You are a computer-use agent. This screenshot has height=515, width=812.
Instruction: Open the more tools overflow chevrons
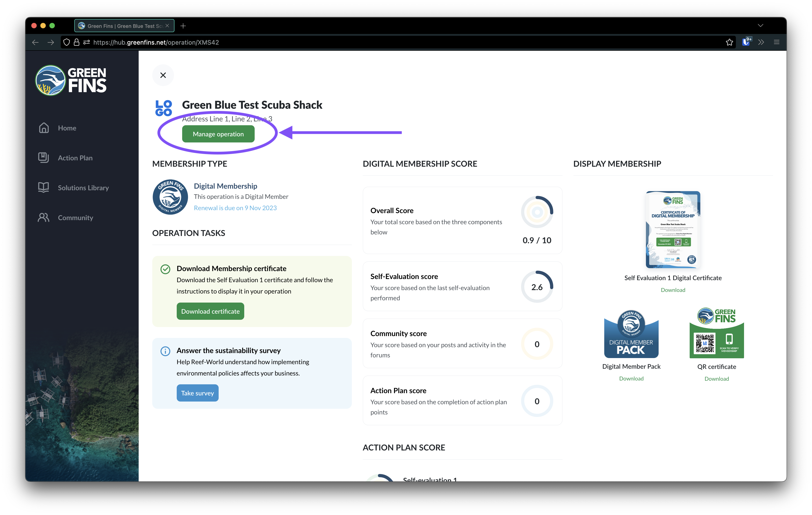761,43
